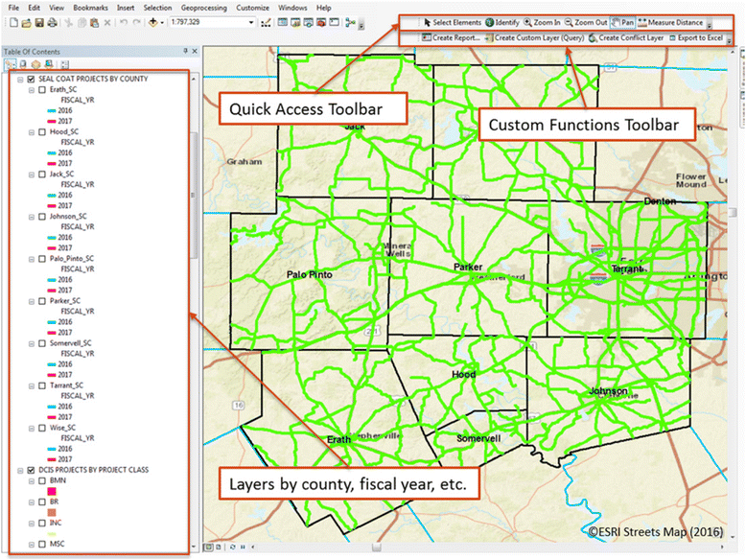Enable the Erath_SC layer checkbox

pyautogui.click(x=42, y=89)
